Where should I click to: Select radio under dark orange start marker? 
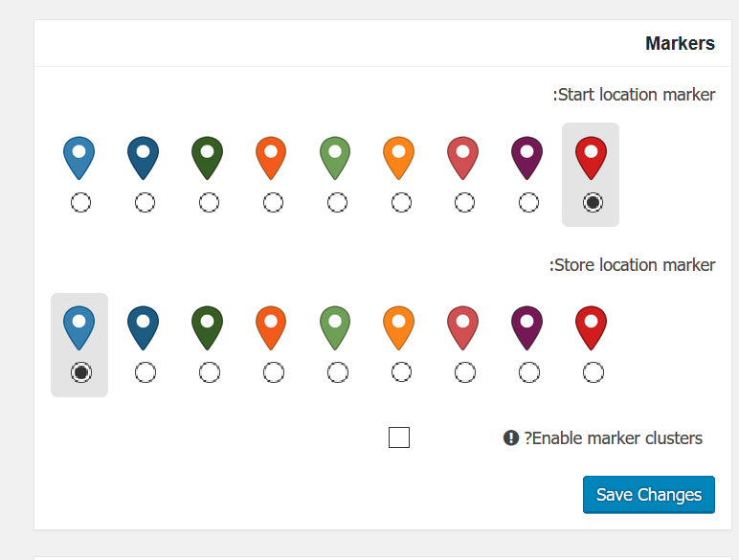click(x=274, y=203)
